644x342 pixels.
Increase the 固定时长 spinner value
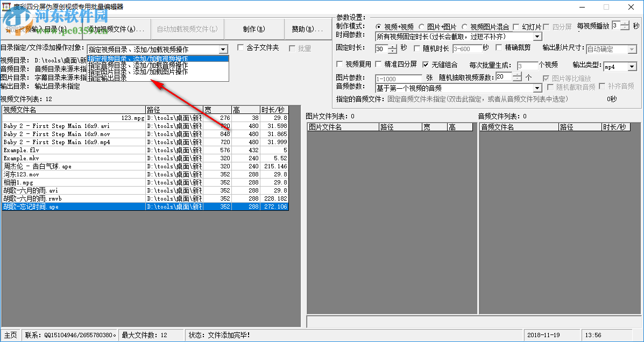pyautogui.click(x=393, y=47)
